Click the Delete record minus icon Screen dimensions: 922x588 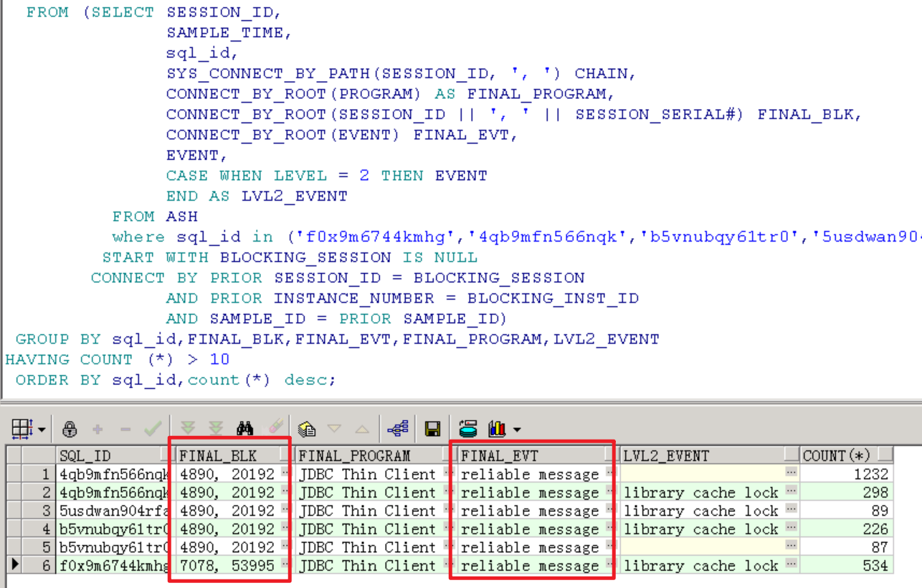tap(125, 429)
